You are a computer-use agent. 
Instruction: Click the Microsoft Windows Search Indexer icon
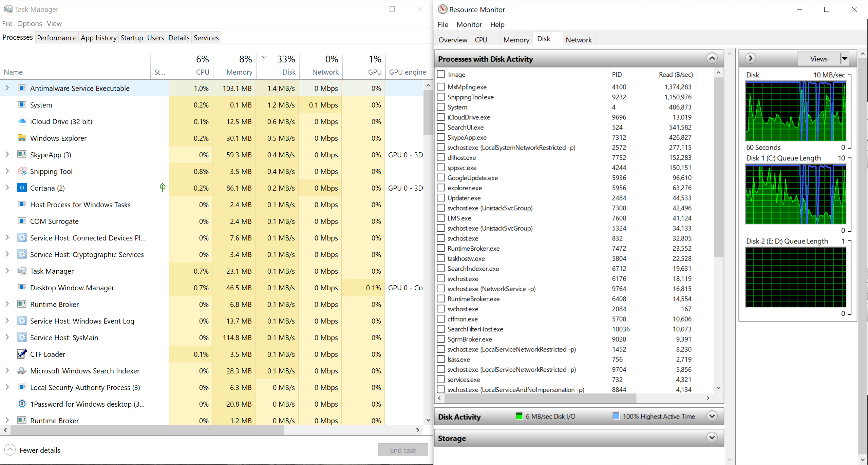pyautogui.click(x=22, y=371)
